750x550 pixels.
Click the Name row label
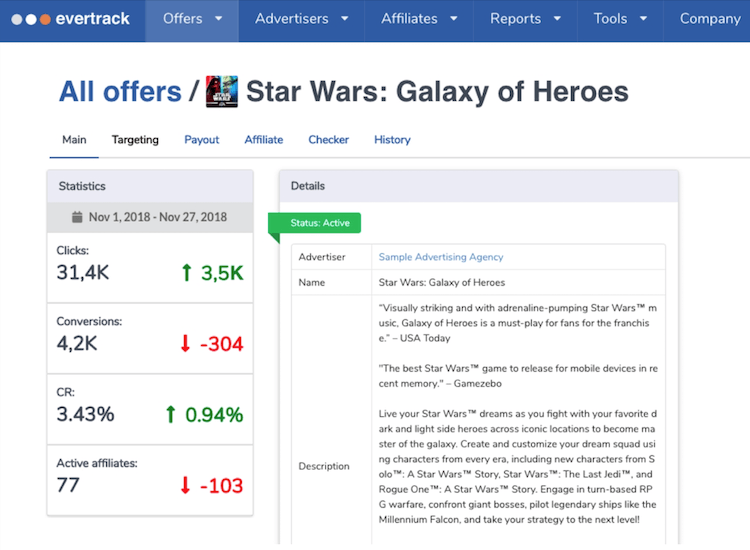(311, 282)
